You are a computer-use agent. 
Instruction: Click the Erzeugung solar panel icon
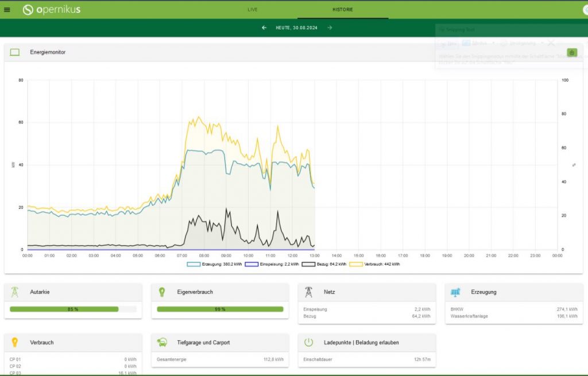[x=455, y=292]
